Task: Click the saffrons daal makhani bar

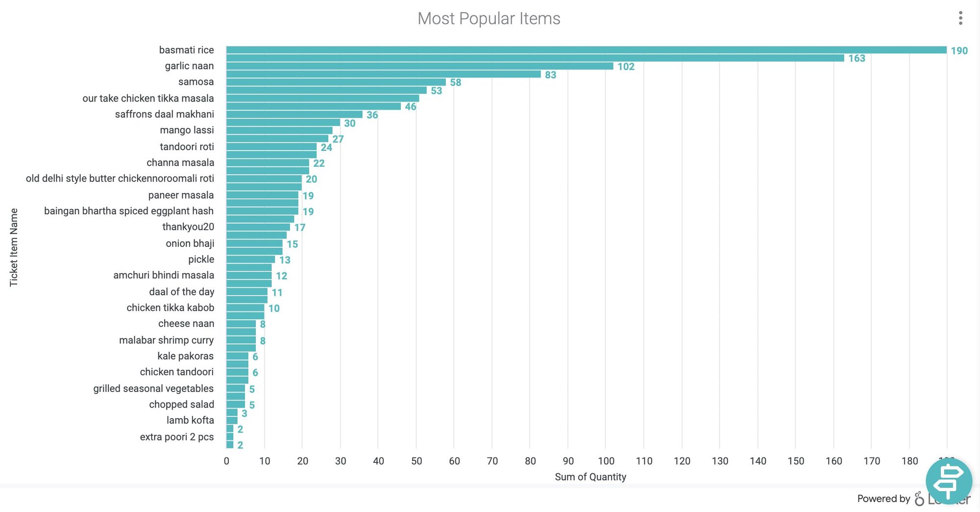Action: pyautogui.click(x=294, y=114)
